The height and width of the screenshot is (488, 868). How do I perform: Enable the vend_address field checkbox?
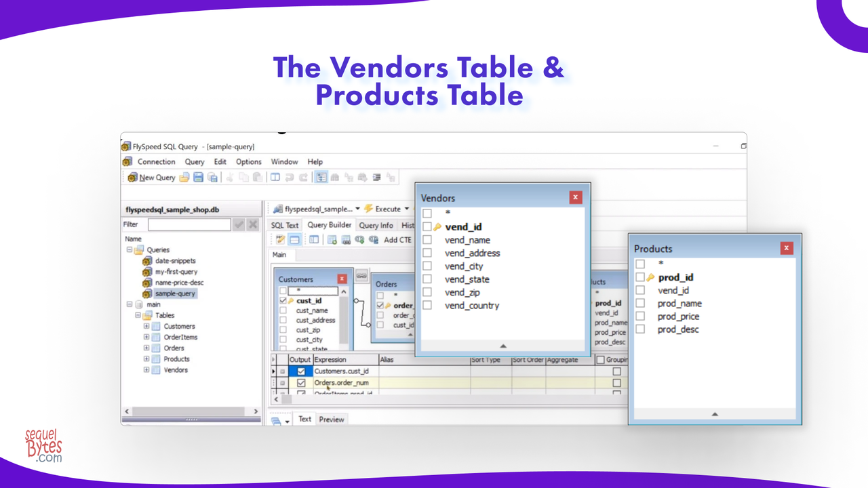point(427,253)
